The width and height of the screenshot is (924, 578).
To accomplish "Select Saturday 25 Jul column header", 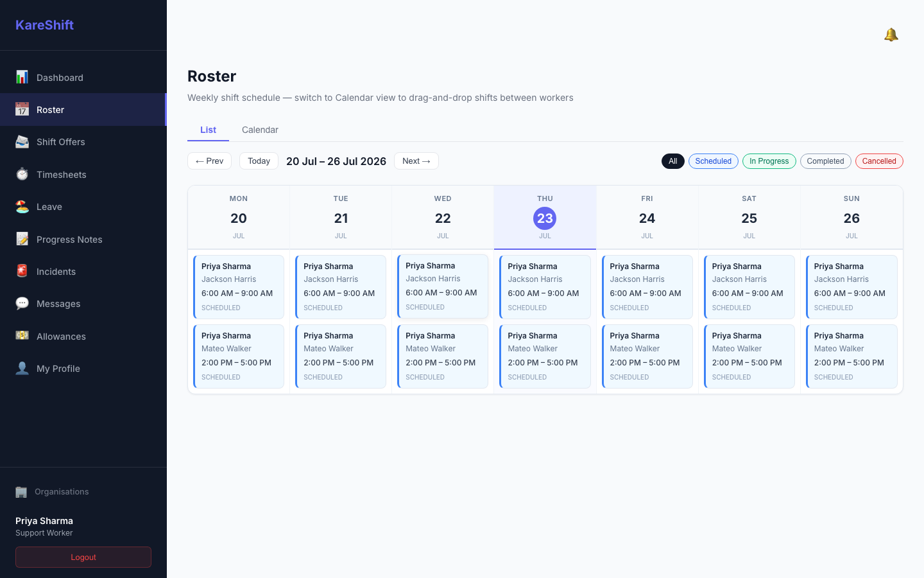I will tap(749, 217).
